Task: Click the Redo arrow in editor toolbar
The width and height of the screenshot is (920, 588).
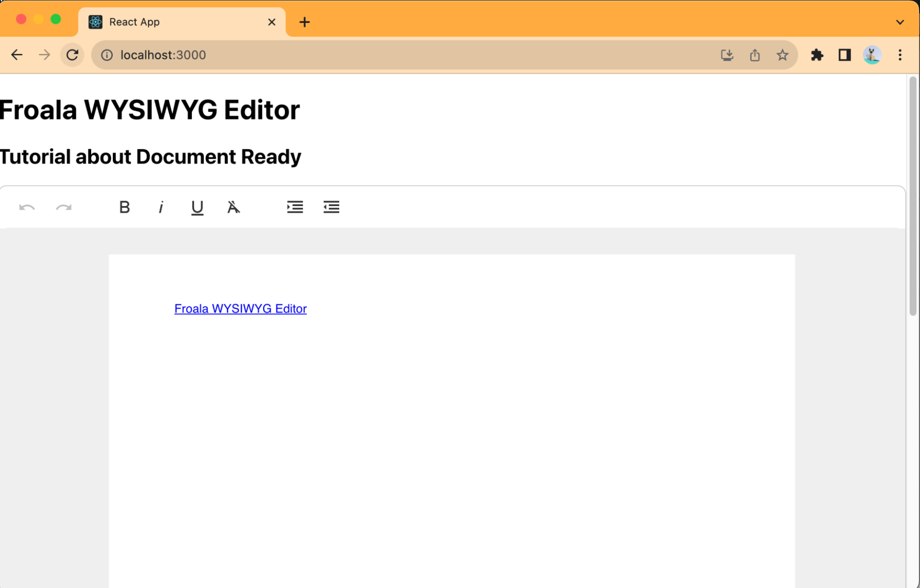Action: point(64,208)
